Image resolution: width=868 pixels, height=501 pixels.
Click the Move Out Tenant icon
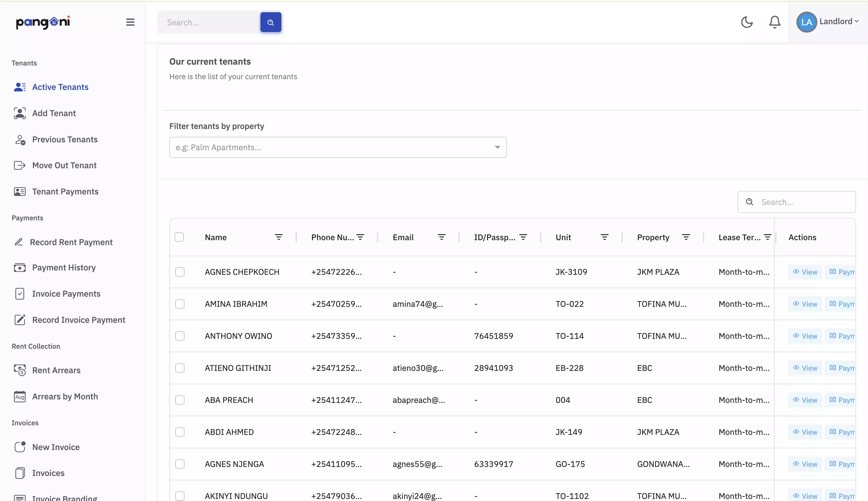coord(19,165)
